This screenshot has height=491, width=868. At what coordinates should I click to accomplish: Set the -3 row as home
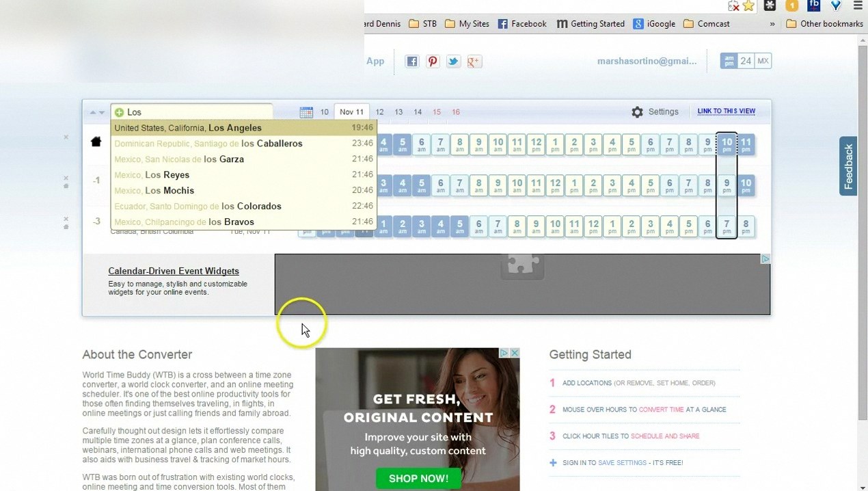click(66, 226)
